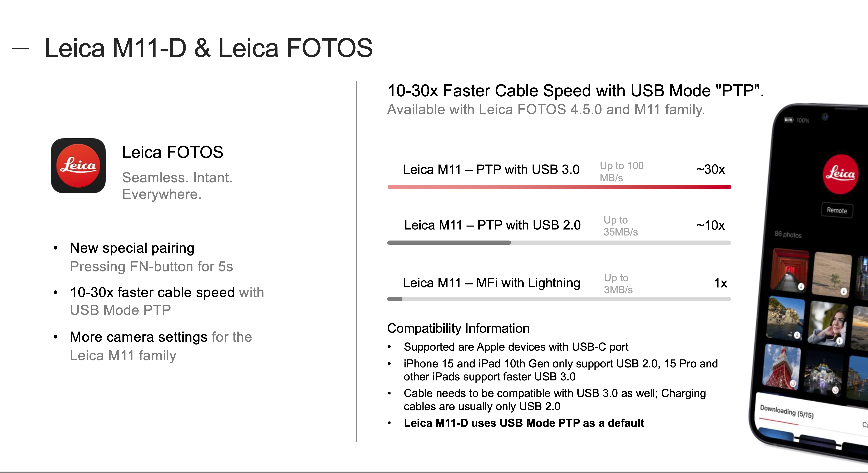Select the smiling woman portrait thumbnail
This screenshot has width=868, height=473.
(x=828, y=324)
